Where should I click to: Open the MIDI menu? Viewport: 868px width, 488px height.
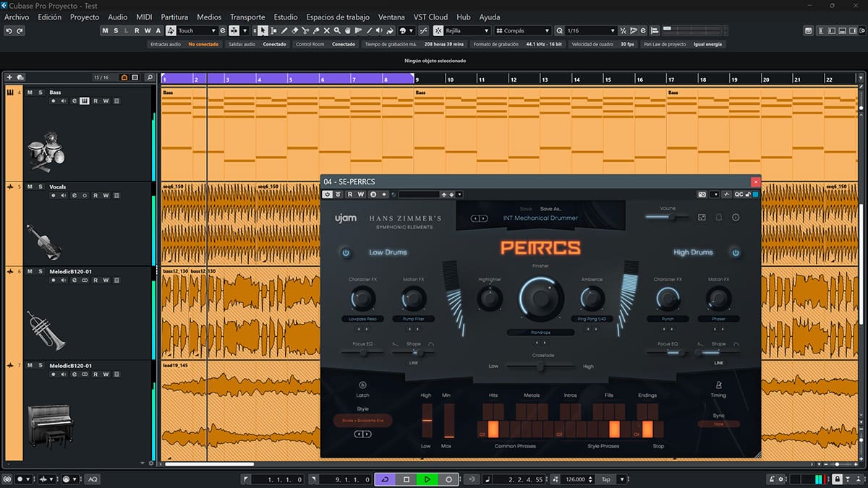coord(144,17)
